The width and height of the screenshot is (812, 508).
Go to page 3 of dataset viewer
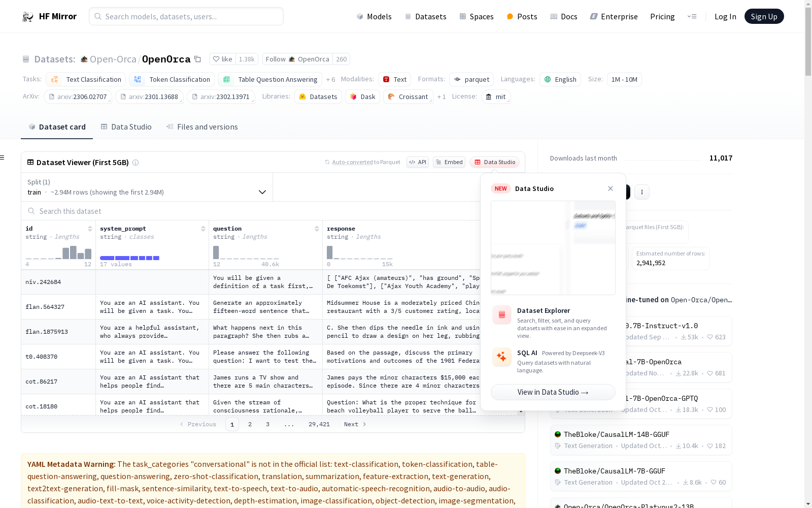(267, 424)
